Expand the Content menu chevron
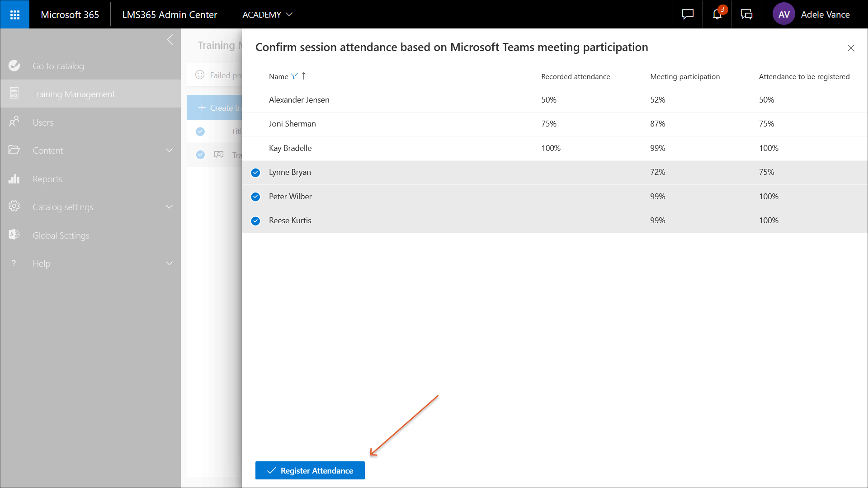Image resolution: width=868 pixels, height=488 pixels. point(169,150)
